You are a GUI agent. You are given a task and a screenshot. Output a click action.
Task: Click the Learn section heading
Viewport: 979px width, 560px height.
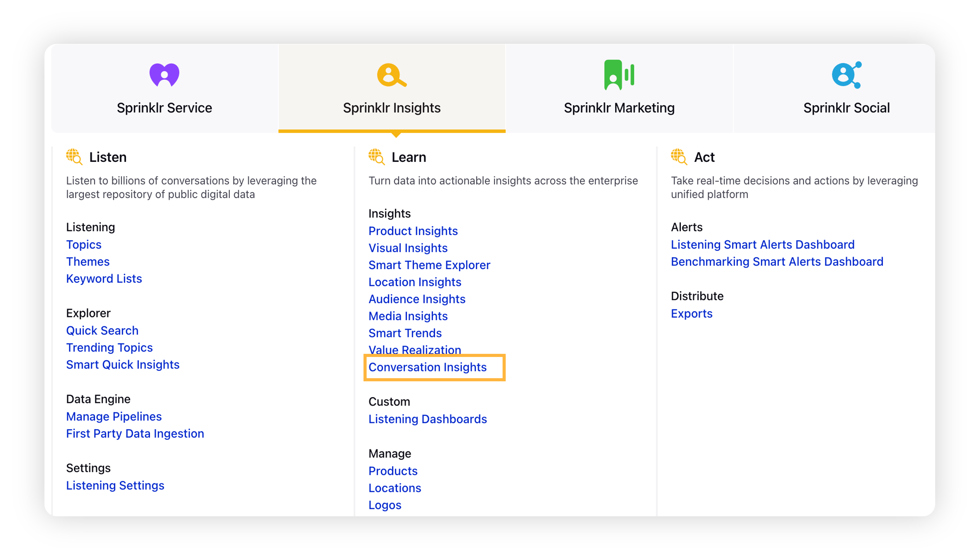[x=409, y=157]
